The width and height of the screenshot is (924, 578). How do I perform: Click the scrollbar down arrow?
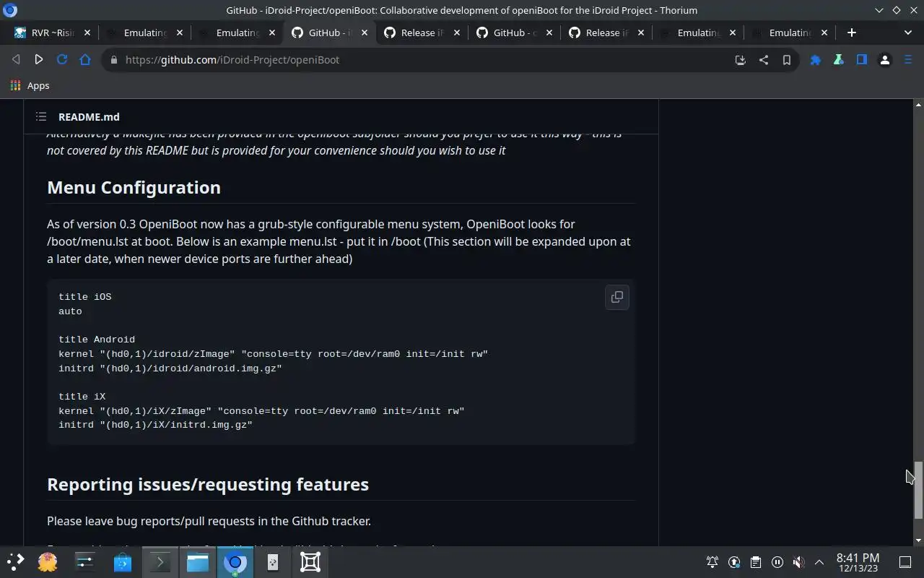pyautogui.click(x=918, y=540)
